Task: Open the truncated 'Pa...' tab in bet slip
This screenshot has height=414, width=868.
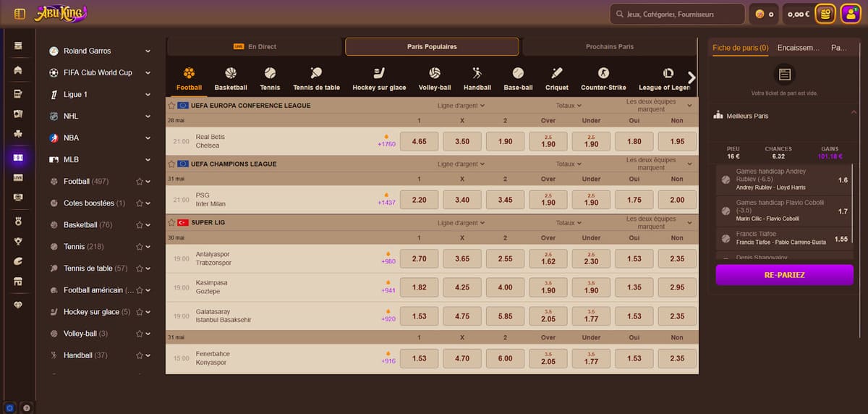Action: 839,48
